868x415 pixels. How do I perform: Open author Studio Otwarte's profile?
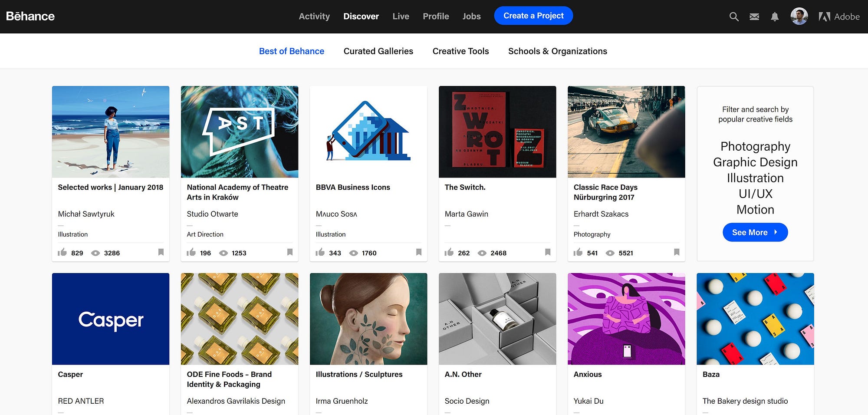pos(212,214)
